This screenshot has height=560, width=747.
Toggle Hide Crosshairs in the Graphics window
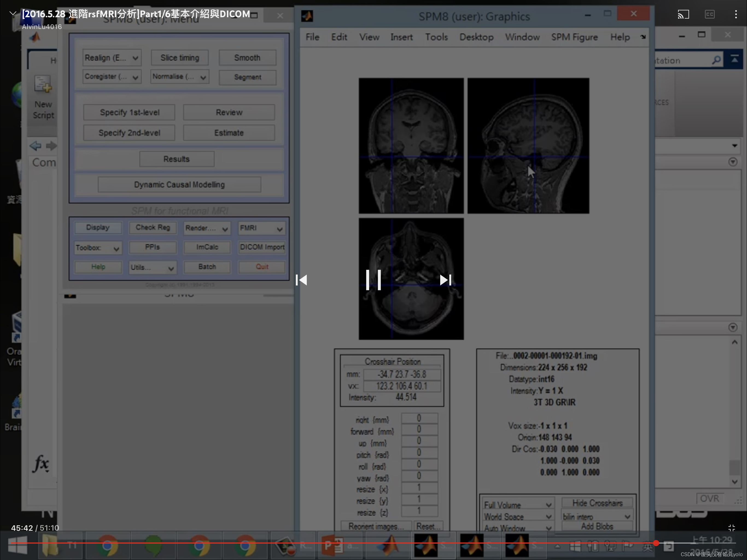(x=597, y=503)
